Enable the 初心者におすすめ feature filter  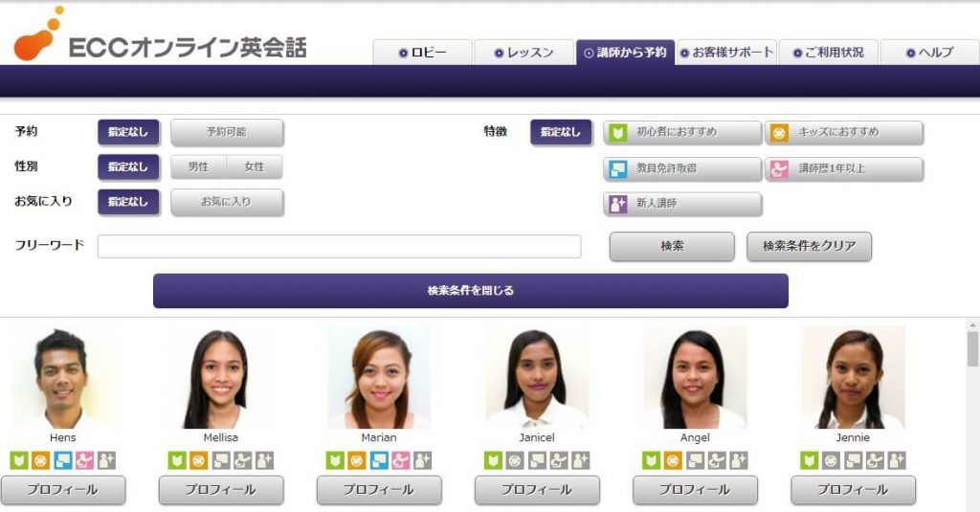(682, 132)
